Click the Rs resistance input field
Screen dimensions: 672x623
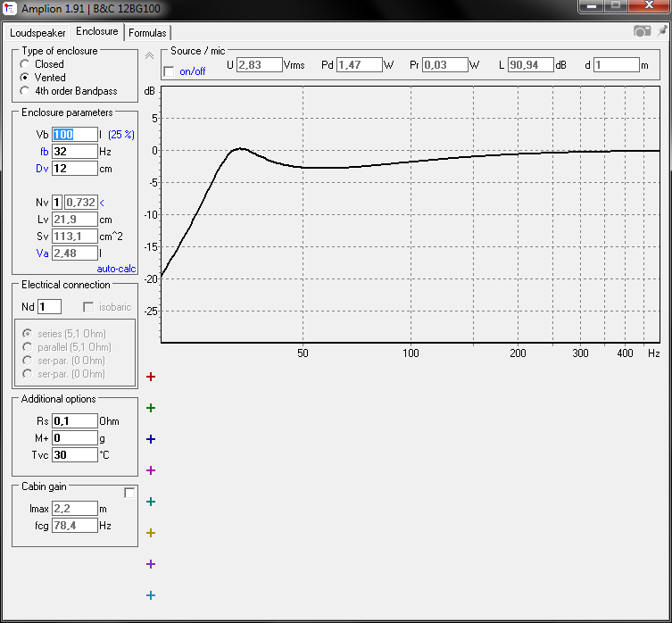pyautogui.click(x=75, y=421)
